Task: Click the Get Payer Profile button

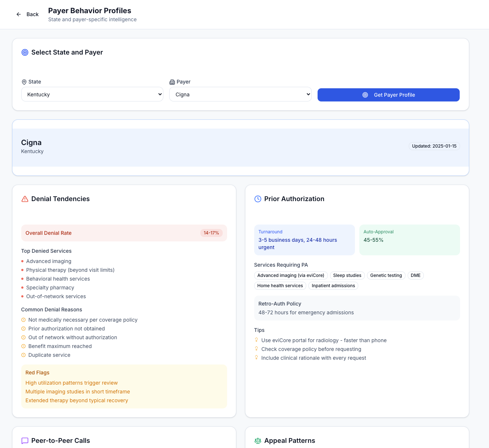Action: (x=389, y=95)
